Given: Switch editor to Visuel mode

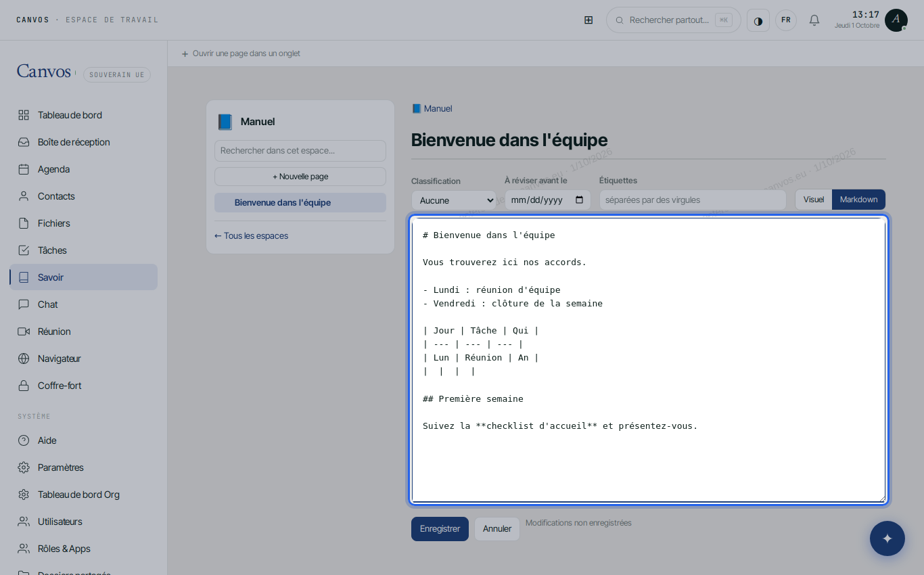Looking at the screenshot, I should pyautogui.click(x=814, y=200).
